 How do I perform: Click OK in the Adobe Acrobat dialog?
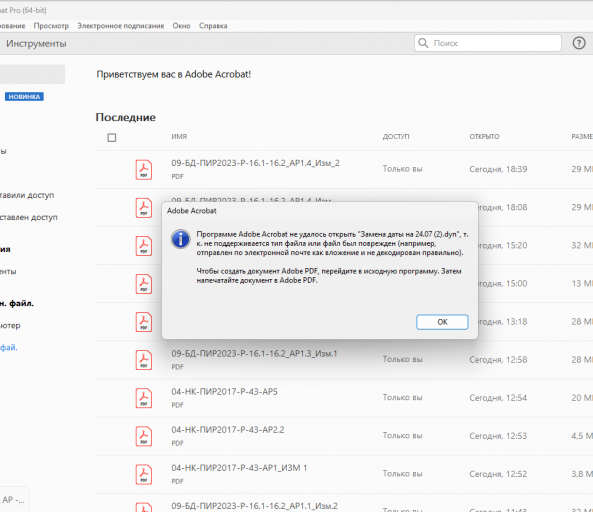pos(442,322)
